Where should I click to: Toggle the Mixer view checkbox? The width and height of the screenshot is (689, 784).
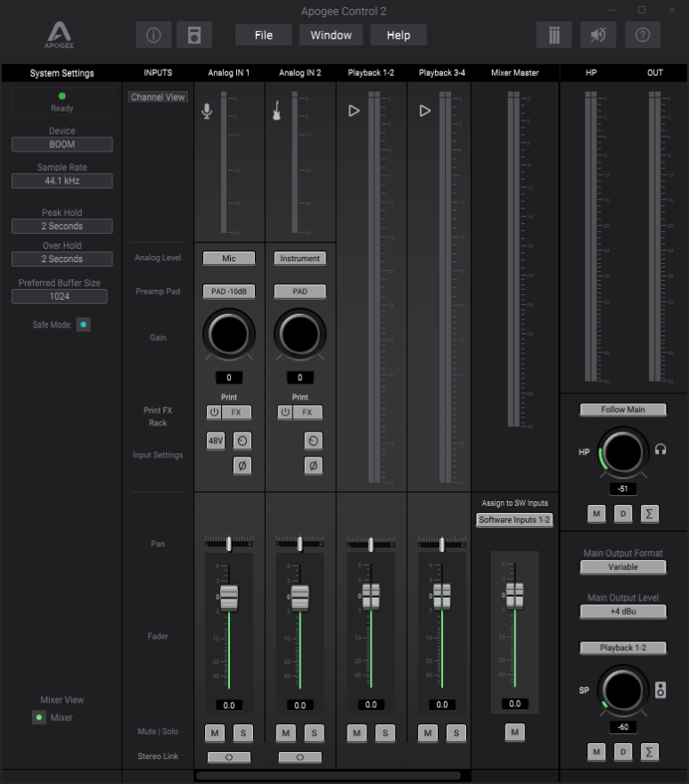(39, 717)
